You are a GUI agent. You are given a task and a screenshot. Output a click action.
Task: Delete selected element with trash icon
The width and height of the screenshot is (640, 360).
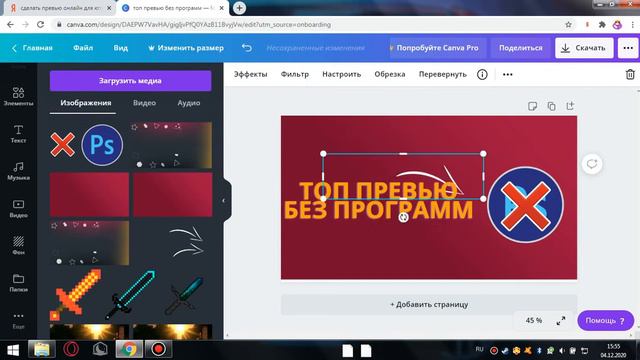[x=630, y=74]
